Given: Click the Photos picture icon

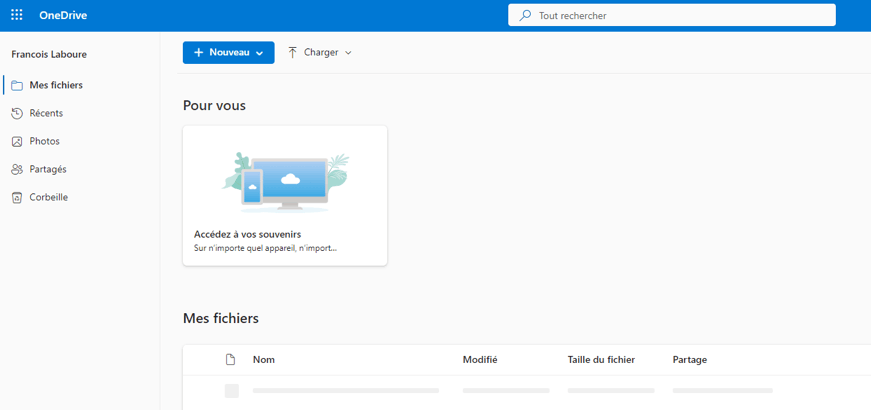Looking at the screenshot, I should (x=17, y=142).
